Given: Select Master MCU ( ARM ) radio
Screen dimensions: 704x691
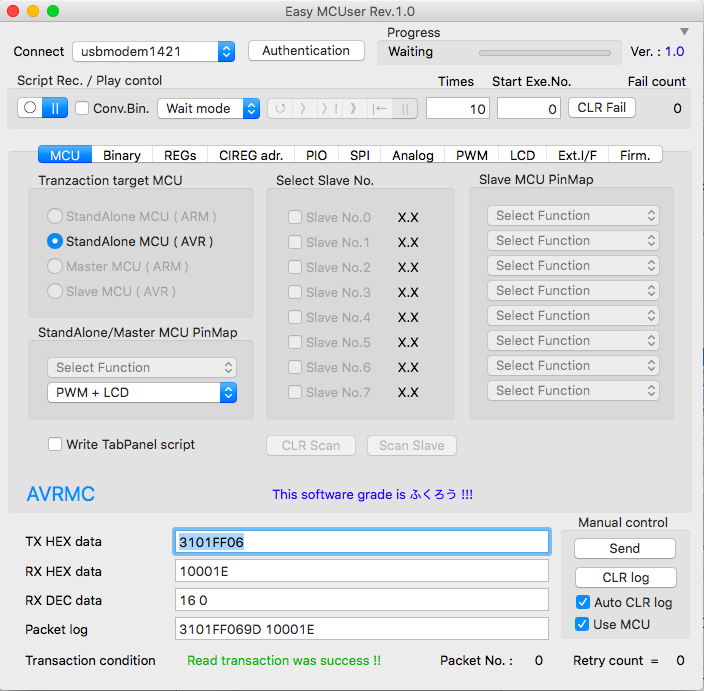Looking at the screenshot, I should (55, 267).
